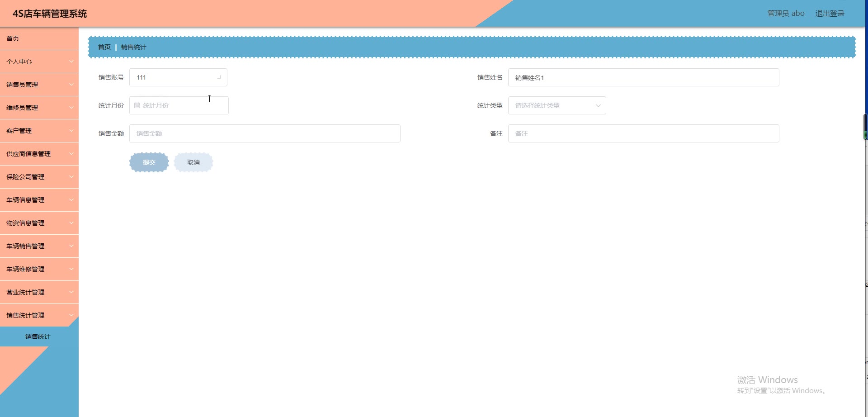868x417 pixels.
Task: Click the 首页 breadcrumb link
Action: tap(104, 47)
